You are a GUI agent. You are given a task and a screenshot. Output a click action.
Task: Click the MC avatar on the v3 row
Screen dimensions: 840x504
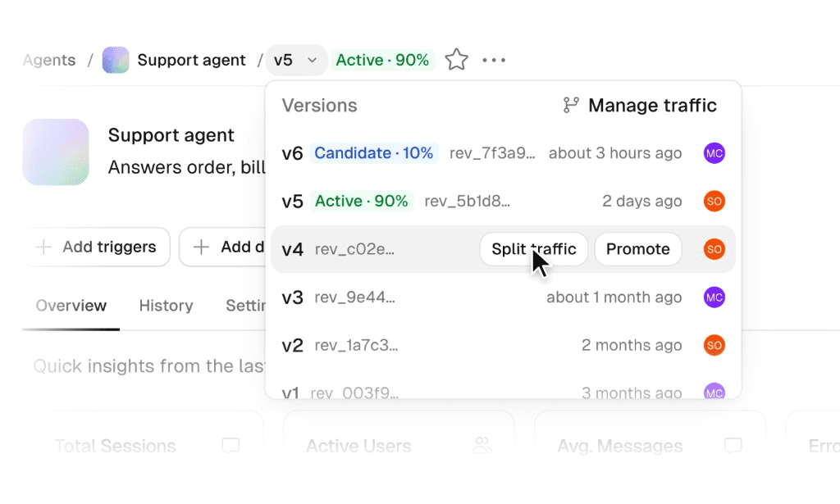[714, 297]
